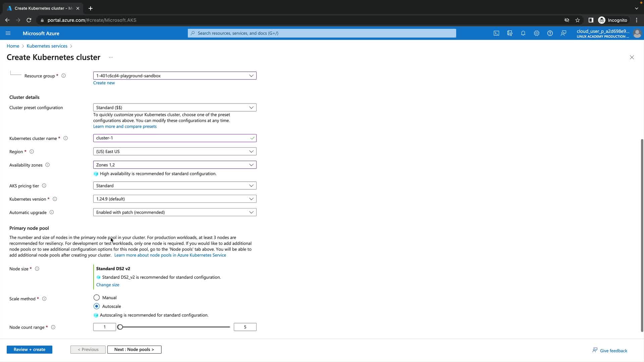Expand the Automatic upgrade dropdown

174,212
